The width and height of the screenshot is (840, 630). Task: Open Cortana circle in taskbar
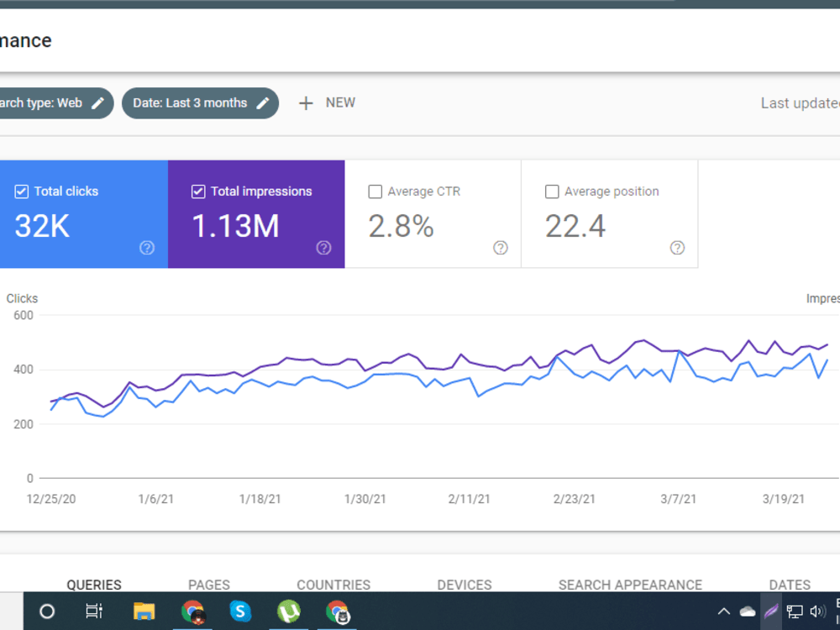47,612
